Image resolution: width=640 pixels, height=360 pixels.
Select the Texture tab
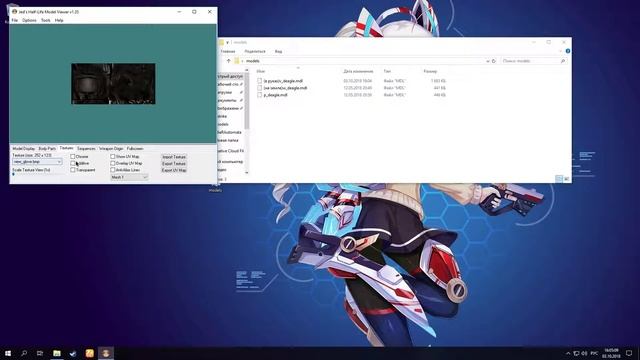67,148
